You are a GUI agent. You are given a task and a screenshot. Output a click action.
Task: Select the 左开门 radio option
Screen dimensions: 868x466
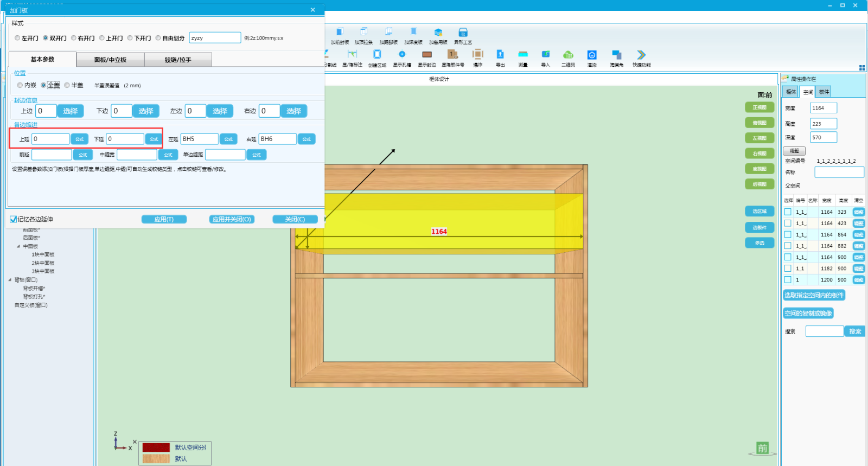(17, 38)
